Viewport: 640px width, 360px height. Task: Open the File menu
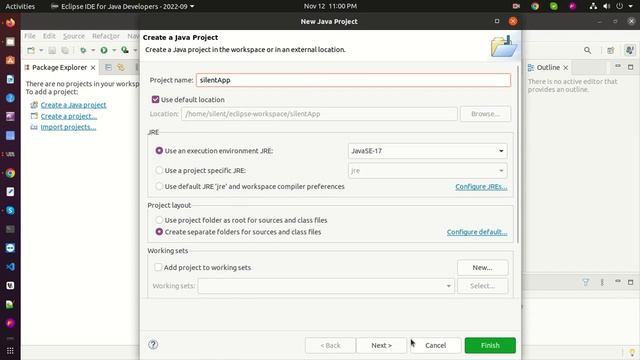pyautogui.click(x=30, y=36)
